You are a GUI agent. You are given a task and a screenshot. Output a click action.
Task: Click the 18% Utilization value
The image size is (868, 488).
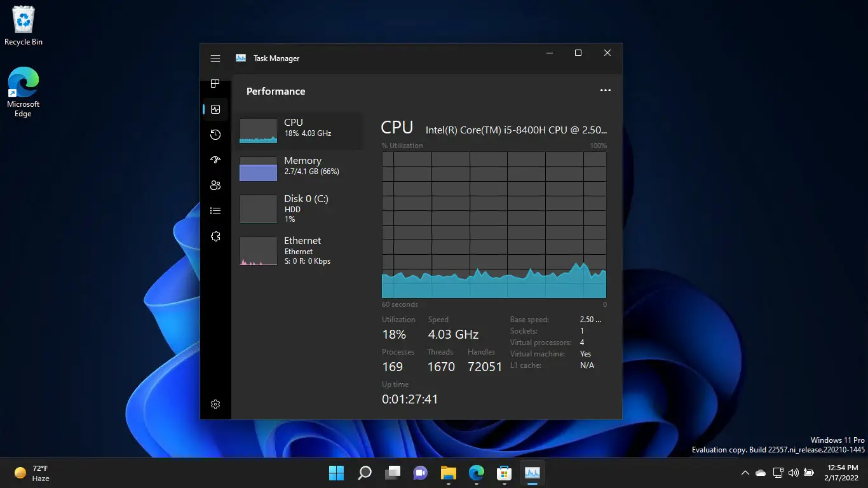point(394,334)
